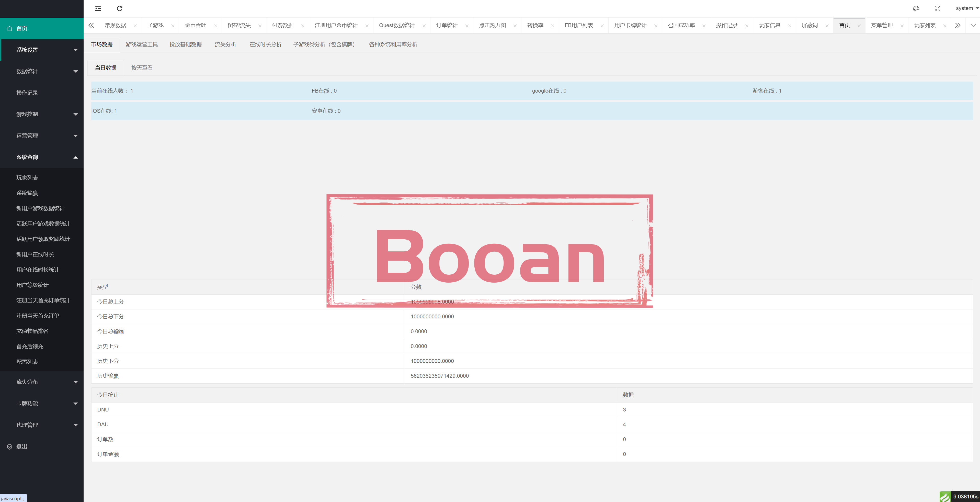This screenshot has height=502, width=980.
Task: Select the 流失分析 tab
Action: [x=225, y=44]
